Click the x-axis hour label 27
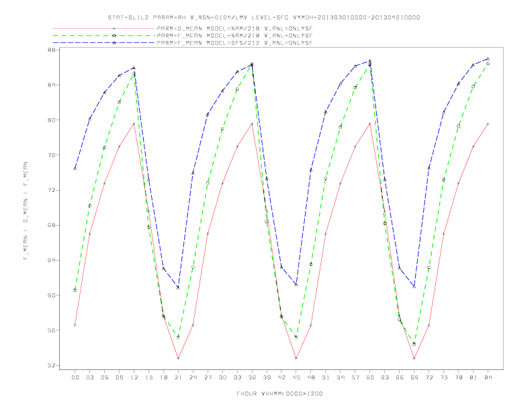The height and width of the screenshot is (411, 532). pos(208,377)
